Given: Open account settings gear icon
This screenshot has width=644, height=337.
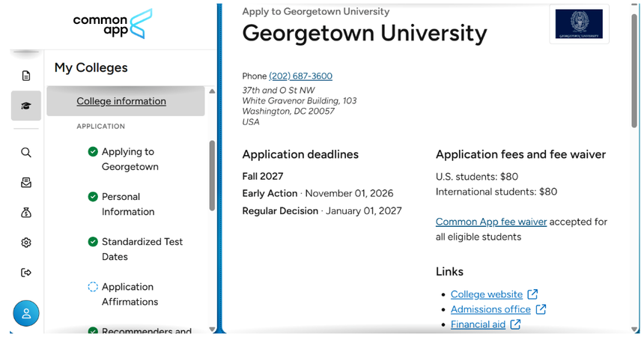Looking at the screenshot, I should pyautogui.click(x=26, y=243).
